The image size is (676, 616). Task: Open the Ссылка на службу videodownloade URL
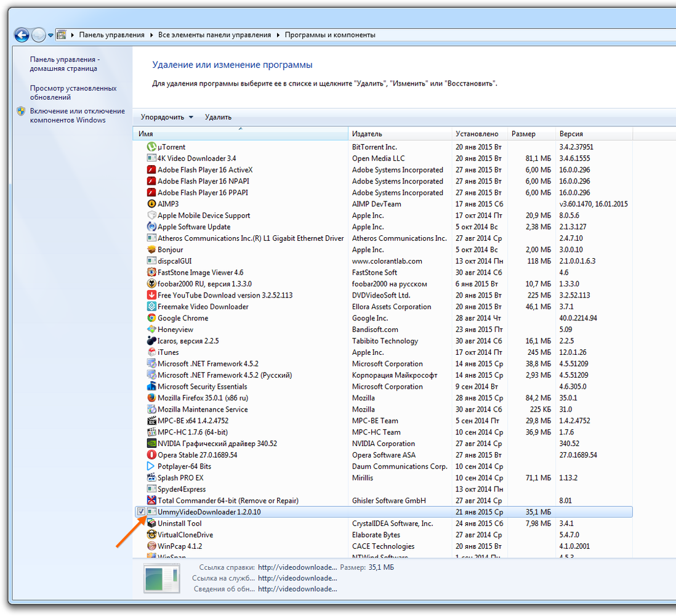[x=297, y=578]
